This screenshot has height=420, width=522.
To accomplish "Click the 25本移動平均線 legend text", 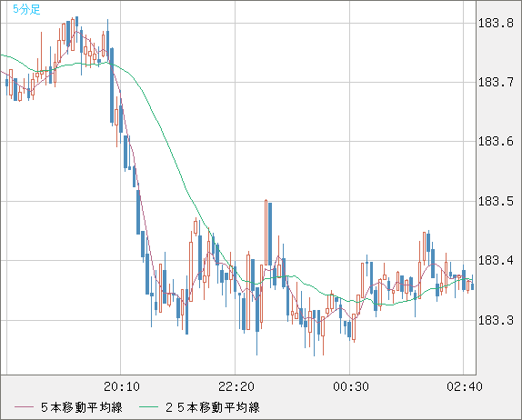I will [x=213, y=407].
